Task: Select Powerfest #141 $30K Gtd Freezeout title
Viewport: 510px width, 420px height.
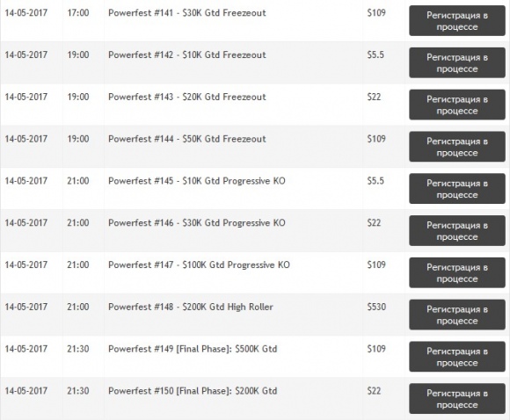Action: (187, 13)
